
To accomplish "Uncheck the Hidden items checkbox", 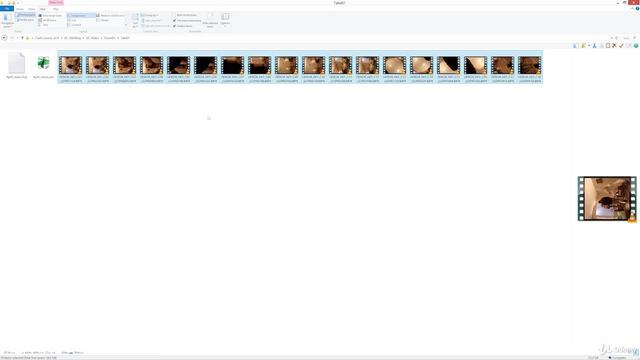I will point(183,26).
